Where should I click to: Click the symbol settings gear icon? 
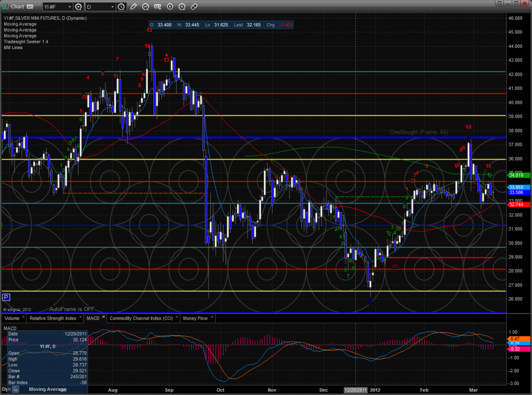point(78,7)
